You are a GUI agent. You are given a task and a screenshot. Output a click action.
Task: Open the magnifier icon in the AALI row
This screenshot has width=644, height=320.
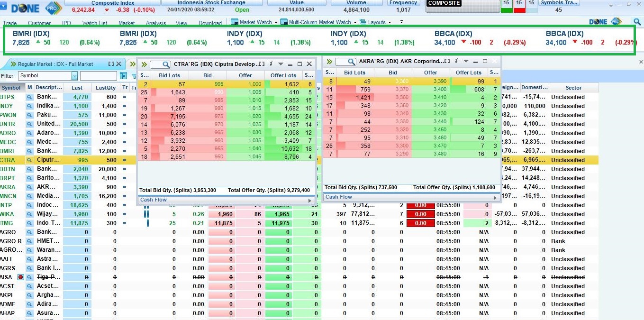(29, 259)
